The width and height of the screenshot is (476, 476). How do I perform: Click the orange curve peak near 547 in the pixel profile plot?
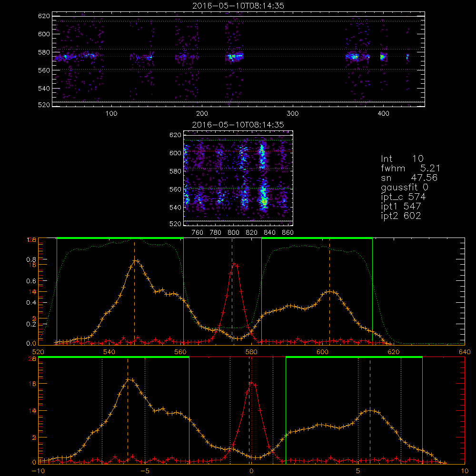135,260
